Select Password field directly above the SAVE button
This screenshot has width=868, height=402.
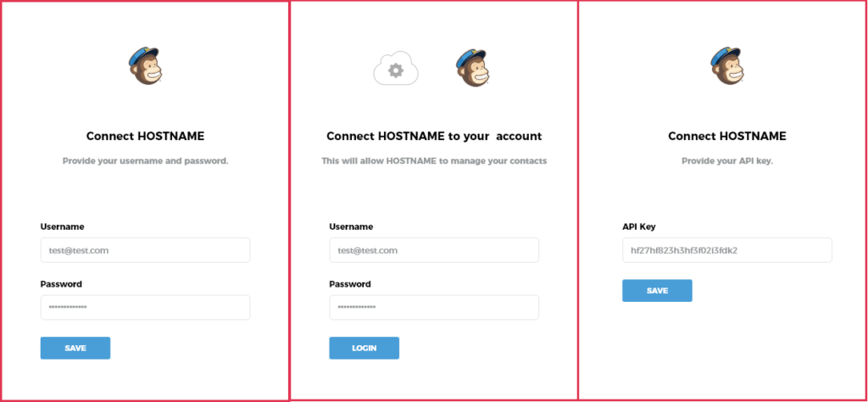(x=145, y=307)
